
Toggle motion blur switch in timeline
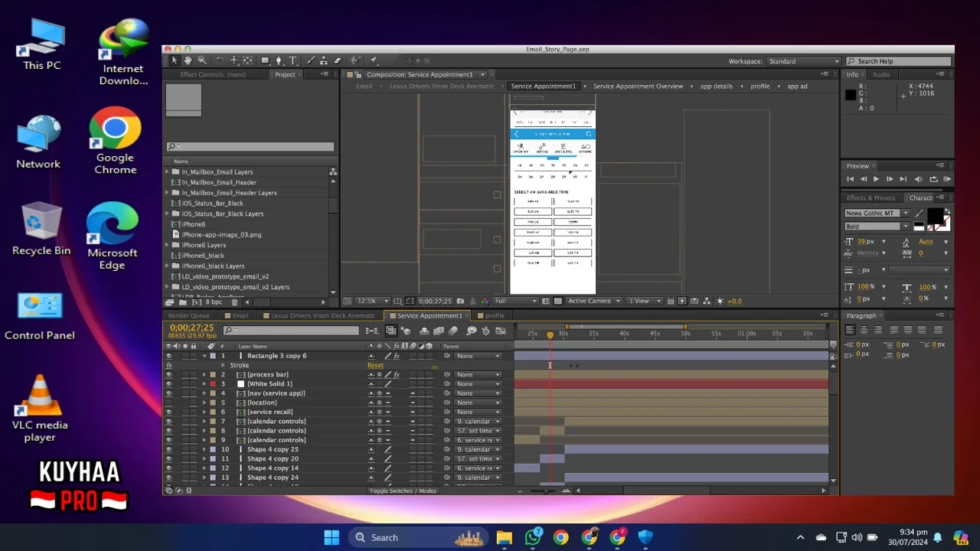(x=452, y=331)
